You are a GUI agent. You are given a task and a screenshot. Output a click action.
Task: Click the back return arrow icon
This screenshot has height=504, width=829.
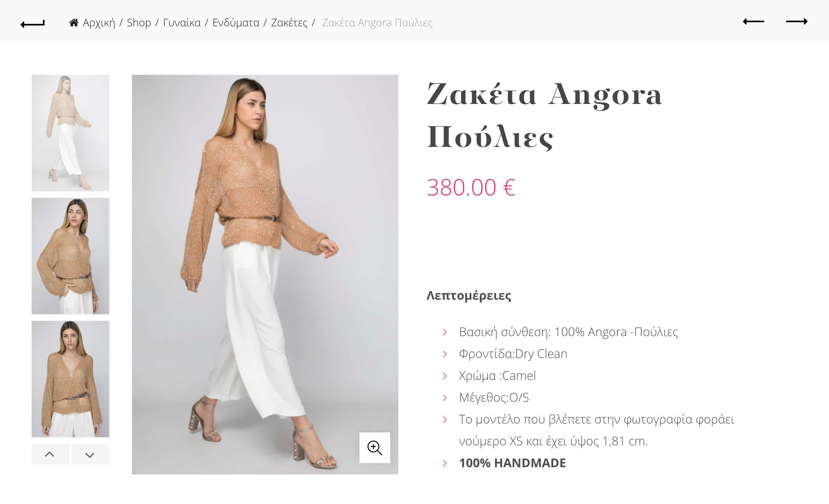pyautogui.click(x=33, y=24)
